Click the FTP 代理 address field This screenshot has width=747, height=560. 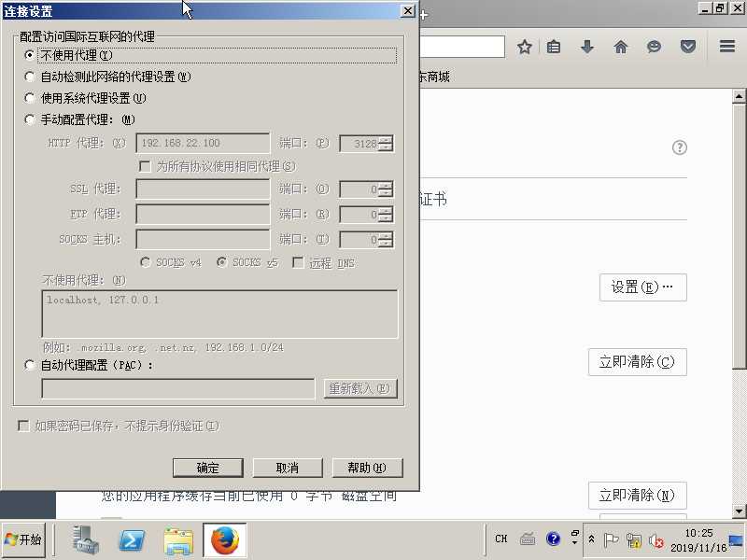[203, 215]
